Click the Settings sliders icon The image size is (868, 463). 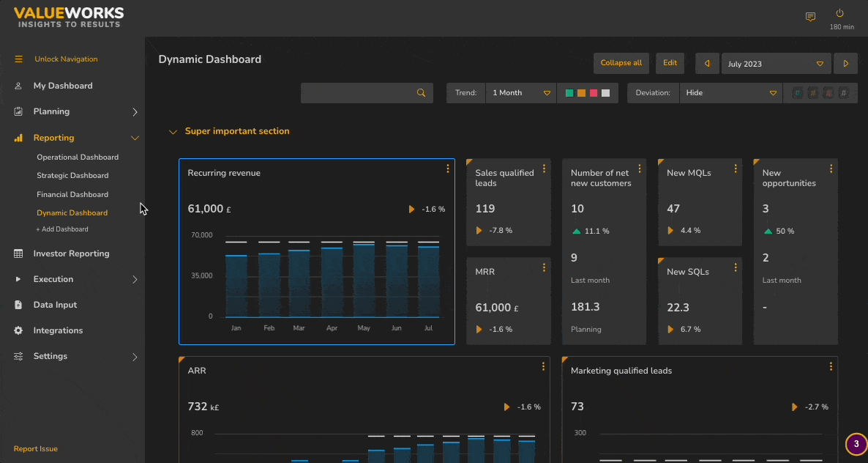[18, 356]
